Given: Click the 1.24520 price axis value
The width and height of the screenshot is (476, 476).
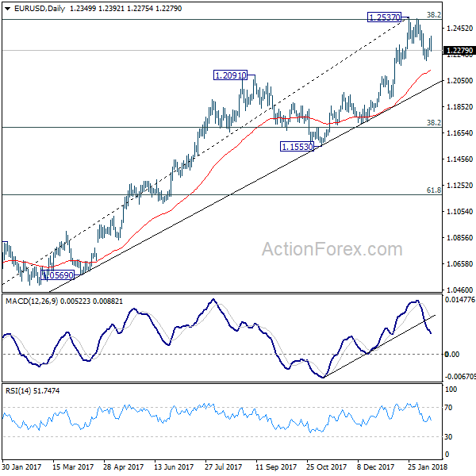Looking at the screenshot, I should (x=459, y=29).
